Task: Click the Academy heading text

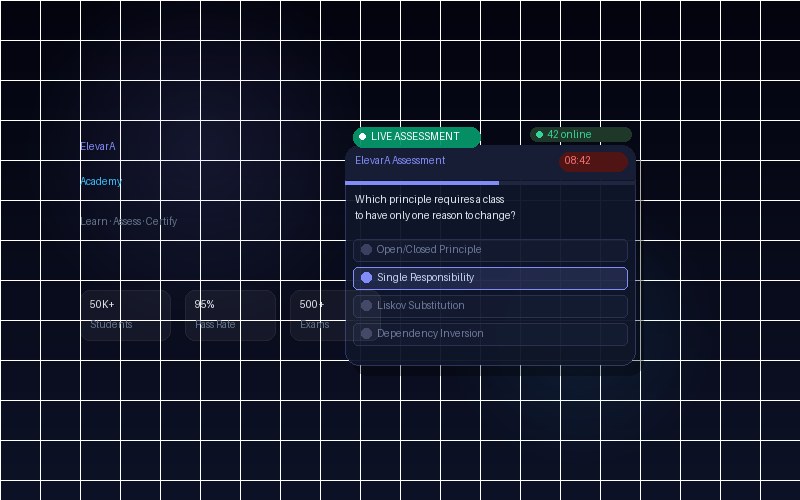Action: (x=101, y=182)
